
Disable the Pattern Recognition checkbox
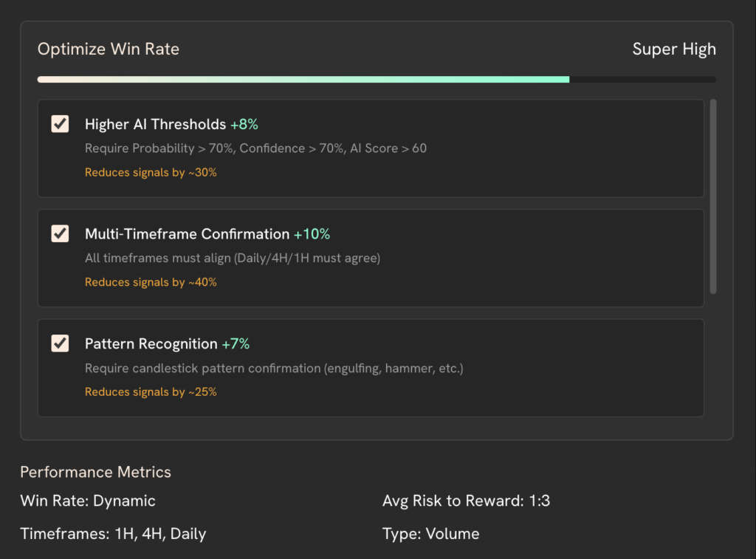coord(60,343)
